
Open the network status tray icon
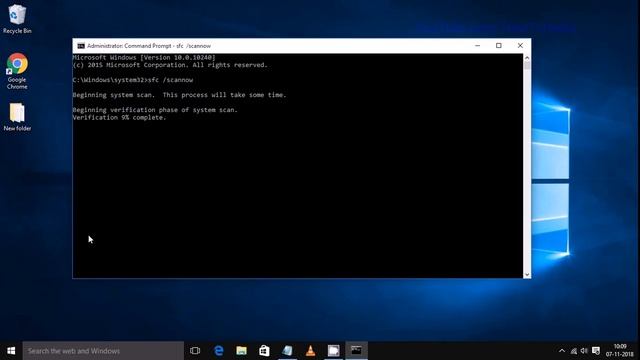point(573,351)
